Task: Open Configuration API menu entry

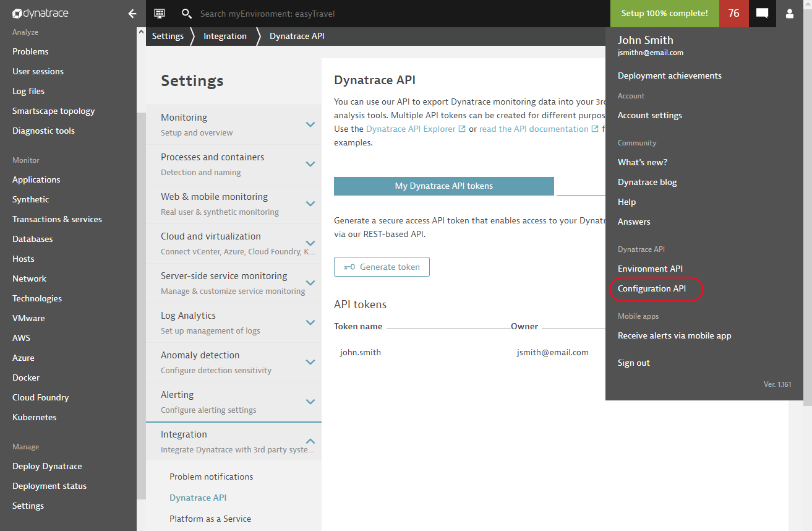Action: pos(652,288)
